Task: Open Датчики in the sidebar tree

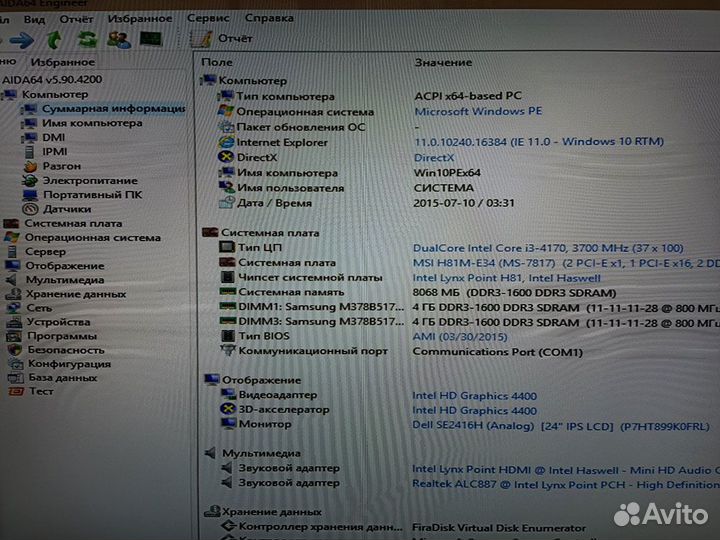Action: [67, 209]
